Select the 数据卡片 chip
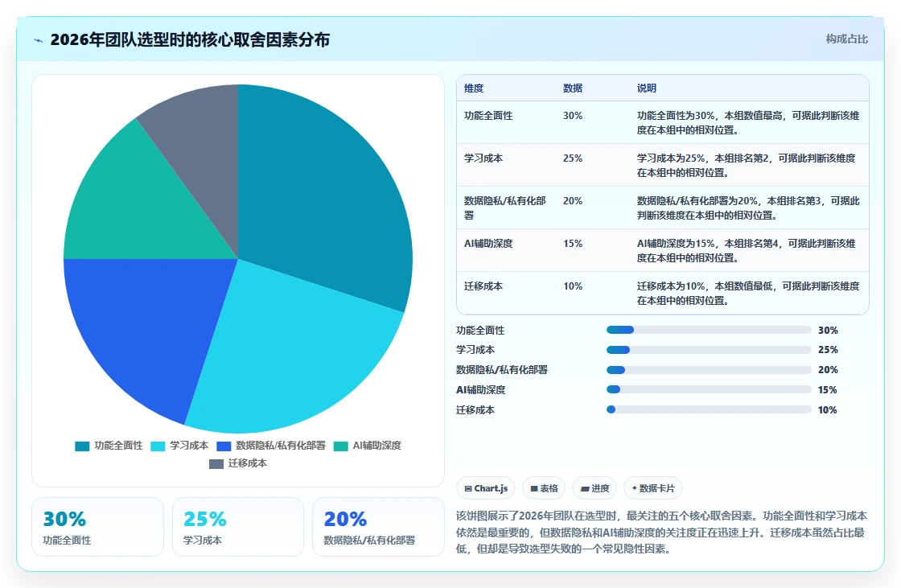Screen dimensions: 901x588 click(x=652, y=488)
